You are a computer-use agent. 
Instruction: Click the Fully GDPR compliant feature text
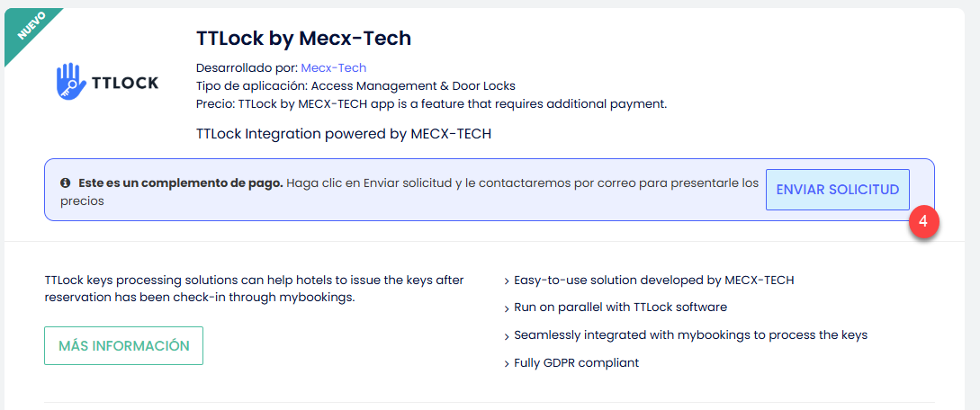(x=576, y=363)
